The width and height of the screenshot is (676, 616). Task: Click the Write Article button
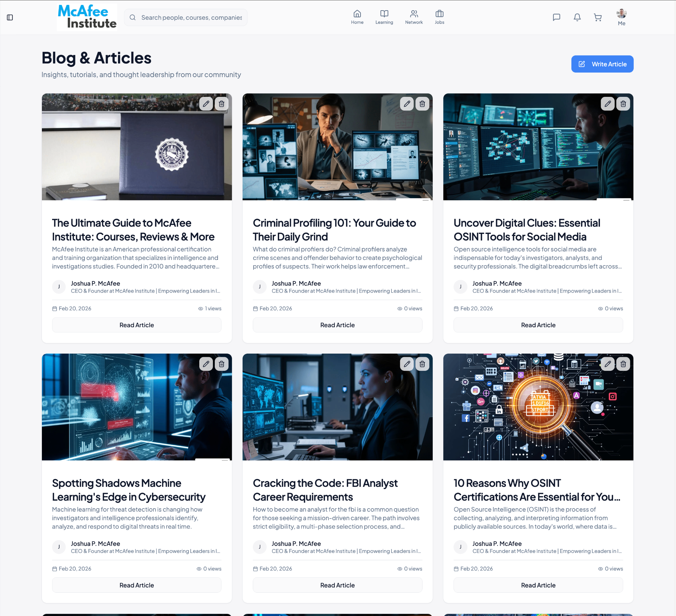click(x=602, y=64)
